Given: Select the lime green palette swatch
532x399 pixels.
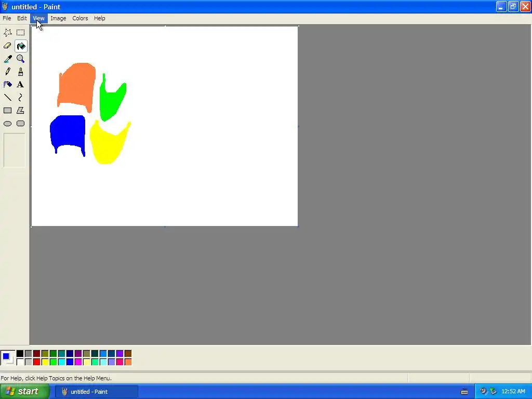Looking at the screenshot, I should pyautogui.click(x=54, y=362).
